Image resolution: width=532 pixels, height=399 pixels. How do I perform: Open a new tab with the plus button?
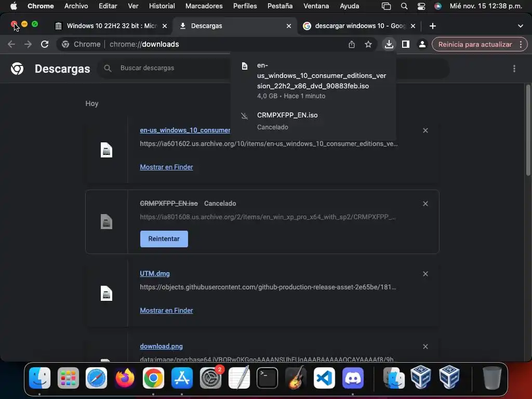433,26
